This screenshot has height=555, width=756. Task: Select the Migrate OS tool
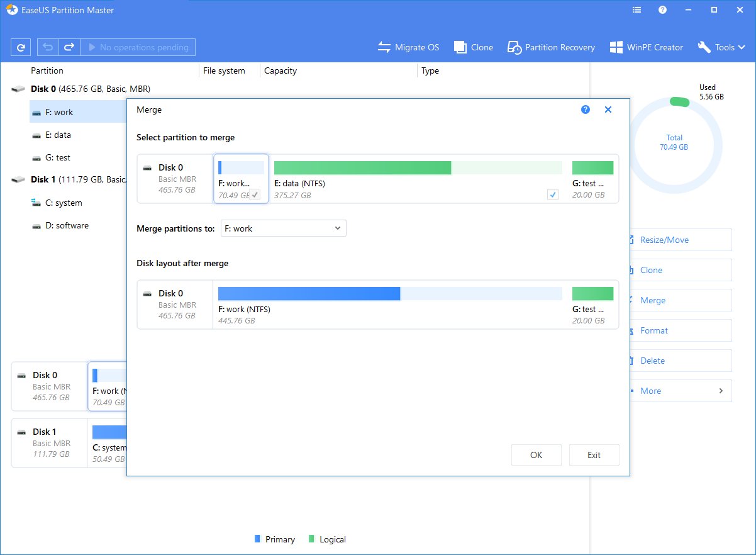(408, 47)
